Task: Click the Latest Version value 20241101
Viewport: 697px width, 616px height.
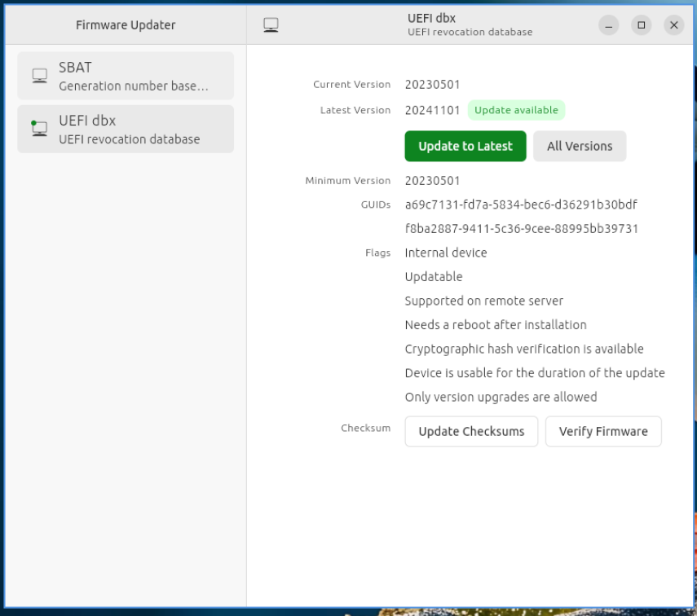Action: click(432, 111)
